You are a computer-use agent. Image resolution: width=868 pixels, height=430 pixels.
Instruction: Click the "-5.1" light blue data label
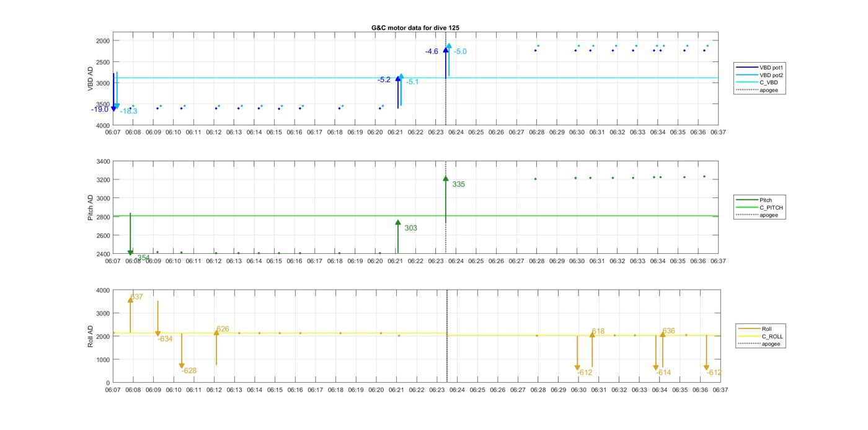pos(412,82)
